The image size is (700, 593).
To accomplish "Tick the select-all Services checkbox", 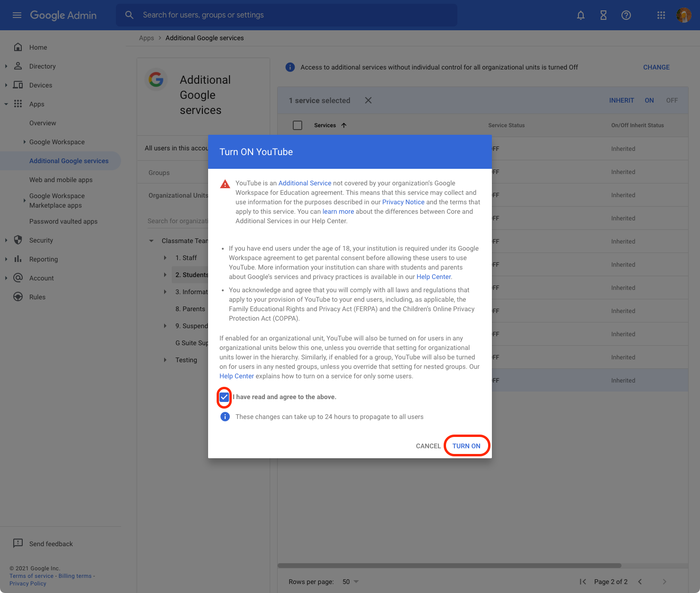I will (297, 125).
